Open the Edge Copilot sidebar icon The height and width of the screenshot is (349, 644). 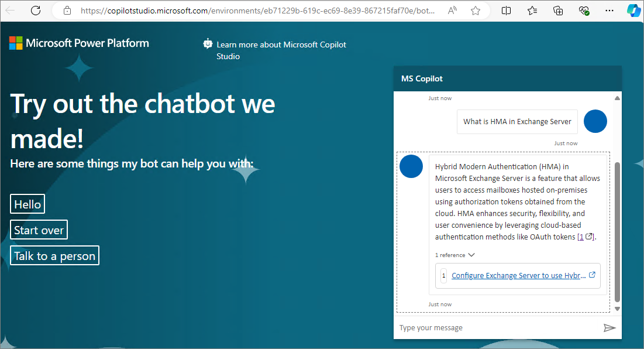pos(633,11)
